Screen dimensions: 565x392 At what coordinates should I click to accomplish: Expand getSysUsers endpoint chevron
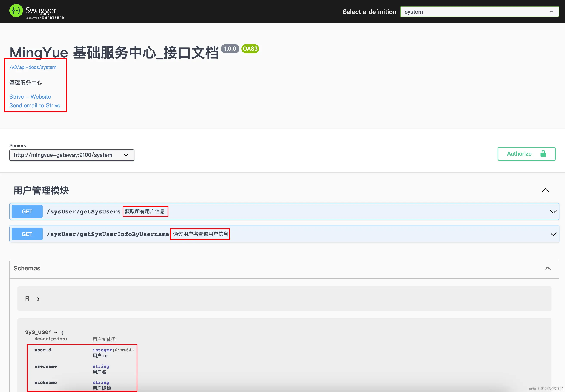(553, 212)
